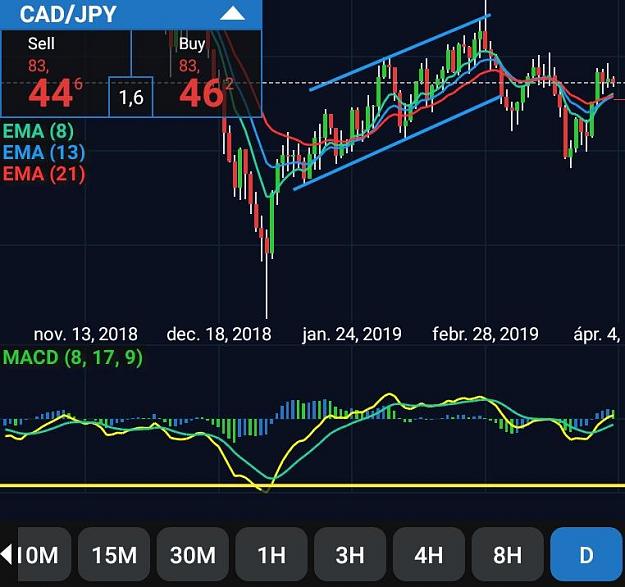
Task: Collapse the CAD/JPY panel with the white triangle
Action: point(232,14)
